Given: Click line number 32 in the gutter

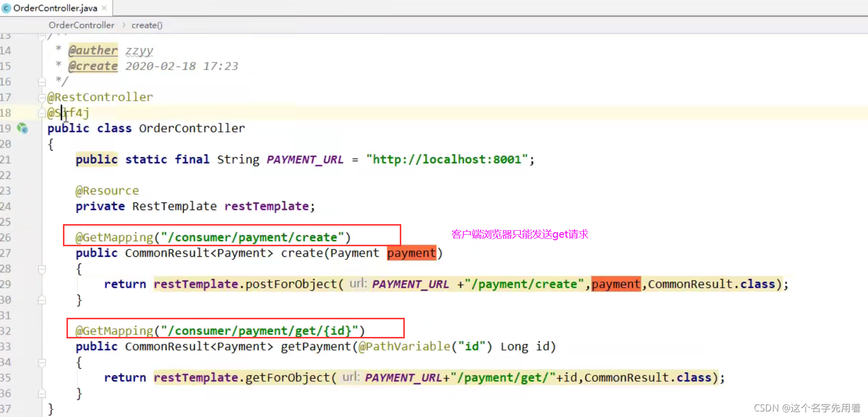Looking at the screenshot, I should (6, 331).
